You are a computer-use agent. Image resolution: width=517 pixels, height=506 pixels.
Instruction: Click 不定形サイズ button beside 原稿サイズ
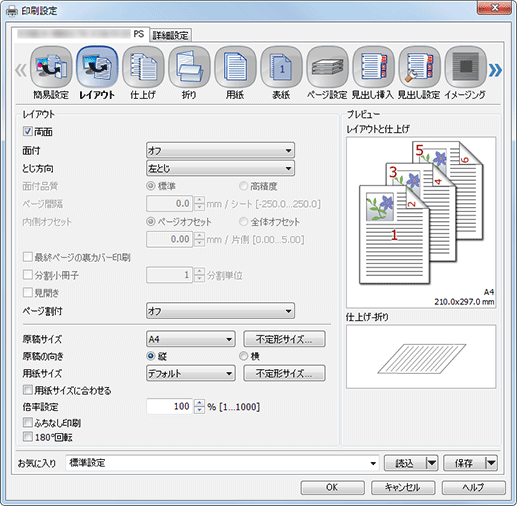tap(284, 339)
